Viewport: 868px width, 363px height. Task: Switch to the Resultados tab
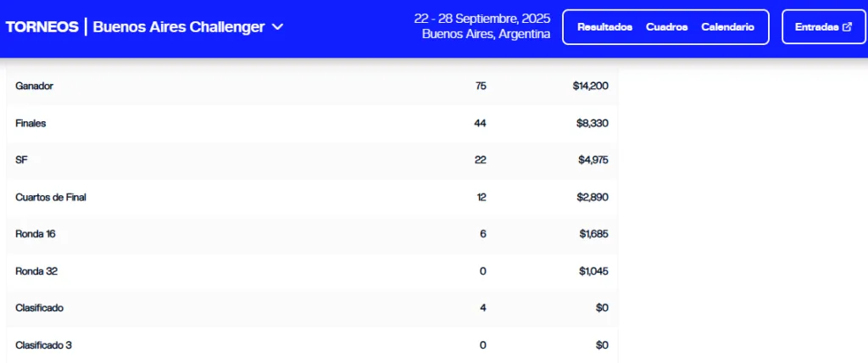click(x=604, y=27)
